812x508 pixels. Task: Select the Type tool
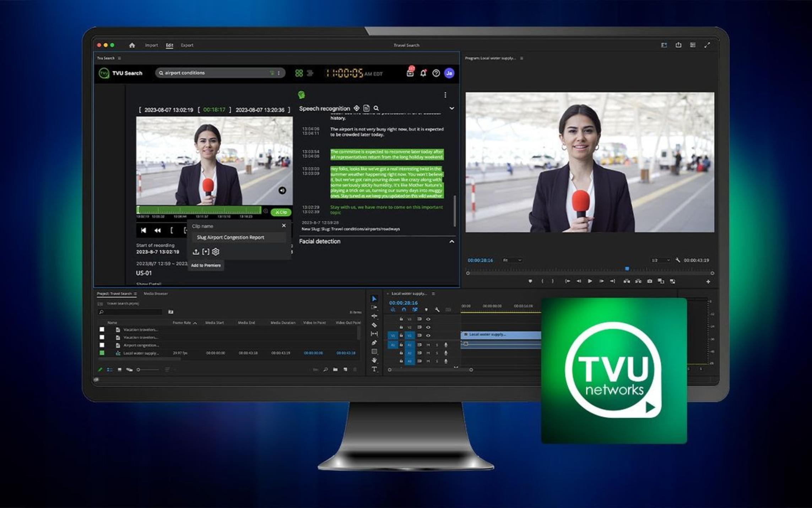[x=374, y=369]
